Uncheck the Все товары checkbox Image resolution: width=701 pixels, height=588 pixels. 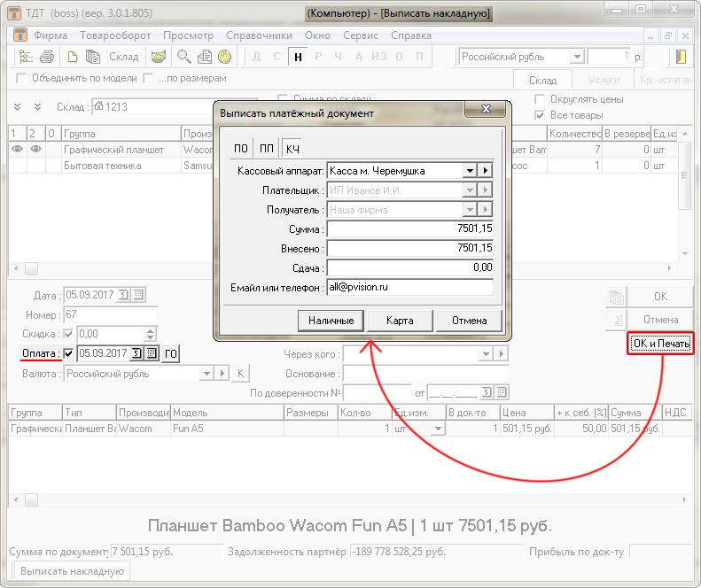click(x=540, y=115)
